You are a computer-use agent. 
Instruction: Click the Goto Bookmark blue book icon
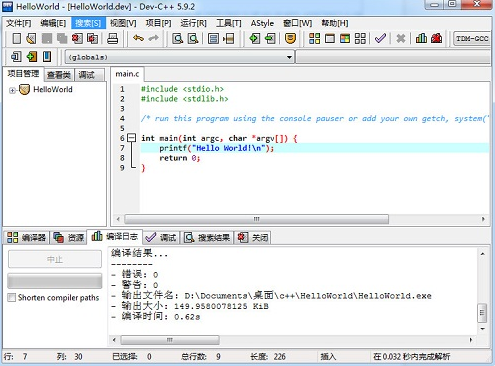[47, 57]
